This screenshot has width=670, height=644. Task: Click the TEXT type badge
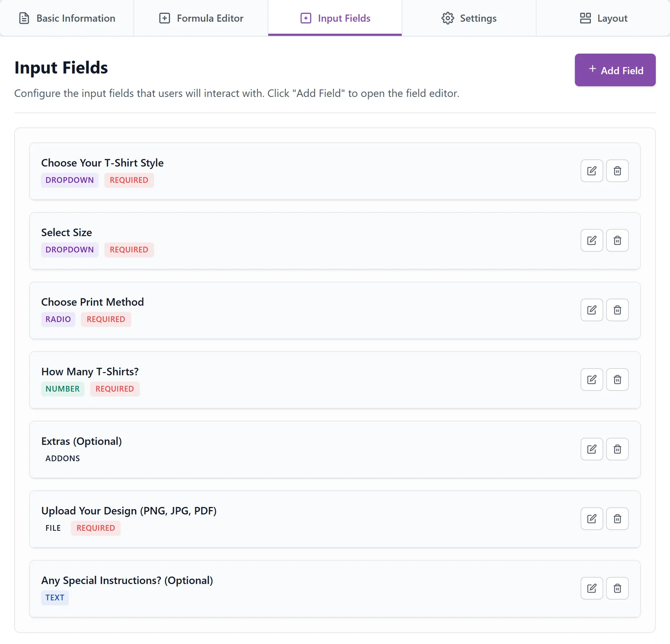(x=55, y=597)
